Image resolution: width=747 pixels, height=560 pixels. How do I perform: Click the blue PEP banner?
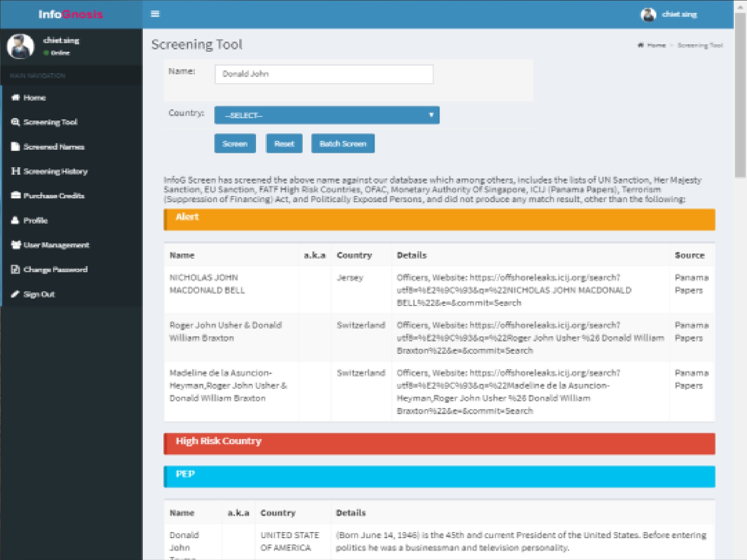click(439, 476)
